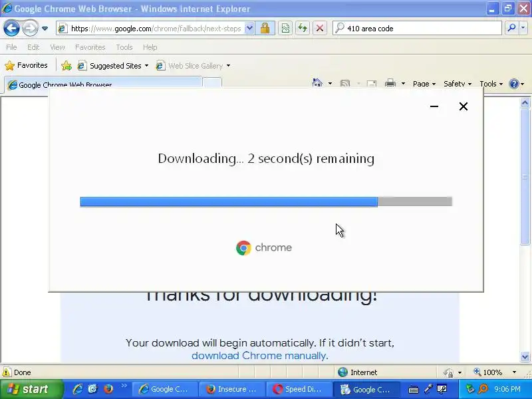
Task: Click the warning icon in status bar
Action: (7, 372)
